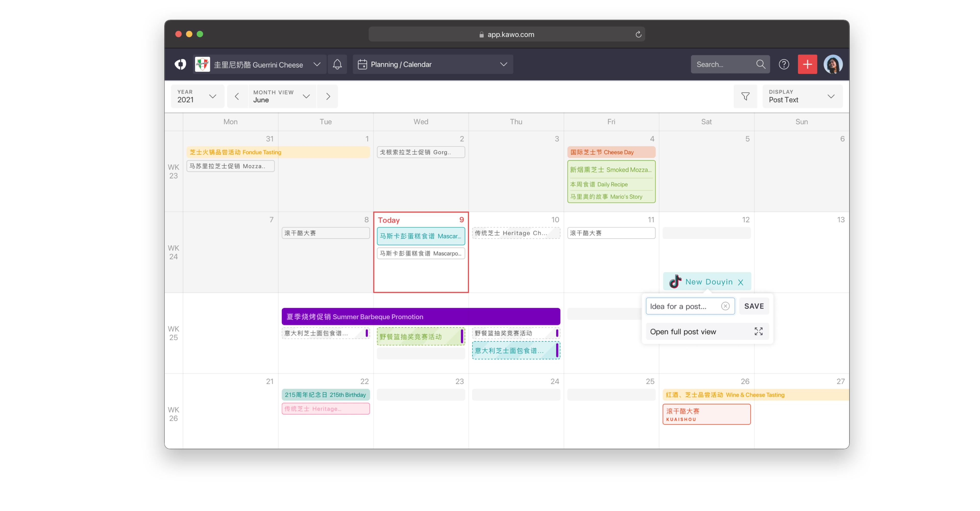Click the search magnifier icon
This screenshot has height=511, width=980.
[761, 64]
